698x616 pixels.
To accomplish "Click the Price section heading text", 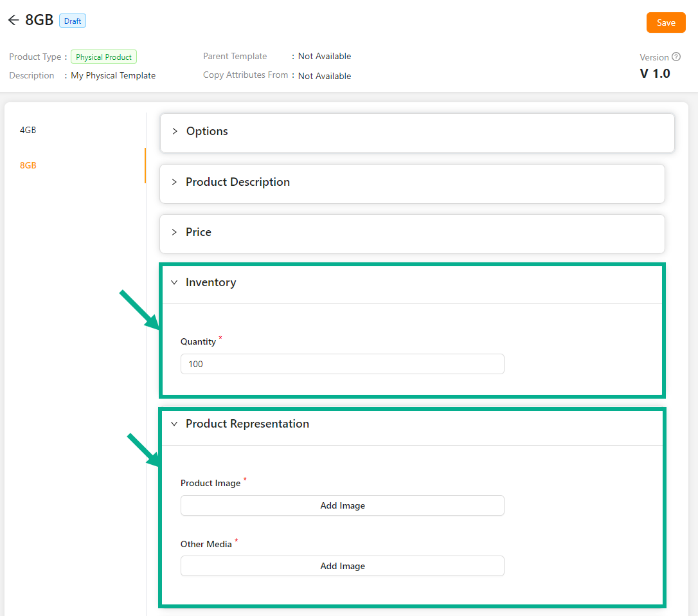I will click(199, 232).
